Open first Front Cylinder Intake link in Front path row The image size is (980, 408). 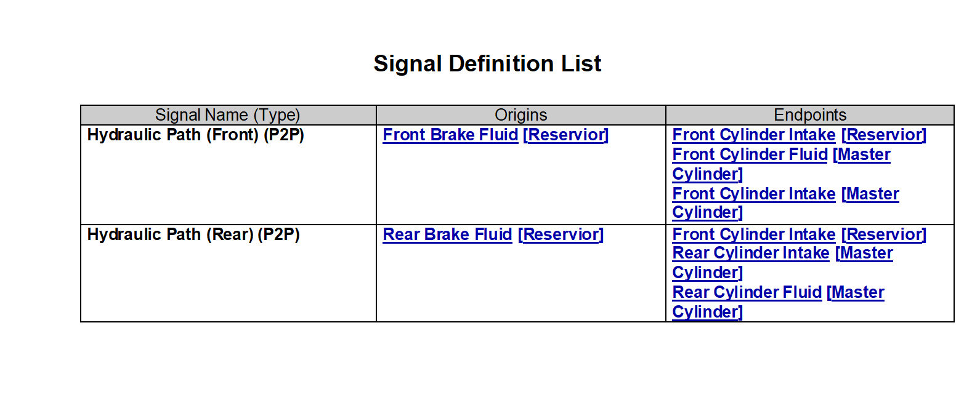coord(754,135)
